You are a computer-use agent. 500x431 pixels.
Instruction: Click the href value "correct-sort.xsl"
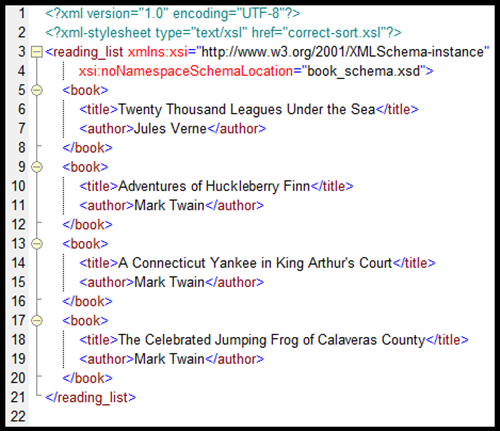tap(334, 33)
